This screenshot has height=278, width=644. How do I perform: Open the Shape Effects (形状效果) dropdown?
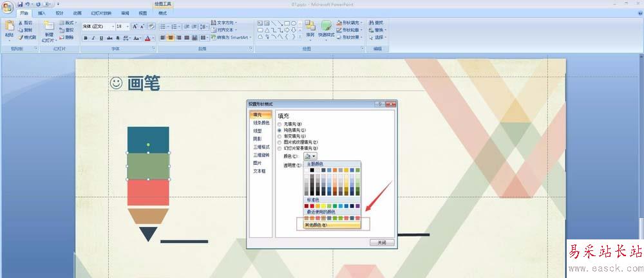350,37
